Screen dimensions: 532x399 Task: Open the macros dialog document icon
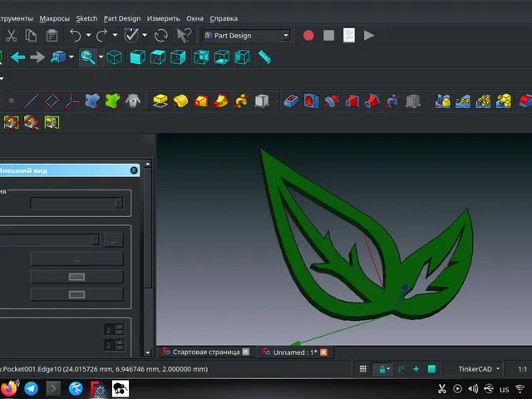[x=349, y=35]
